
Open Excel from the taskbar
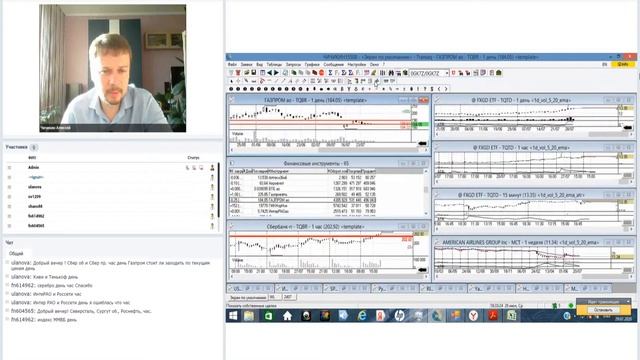[x=511, y=316]
